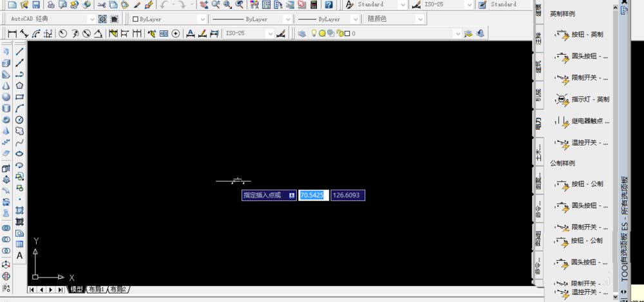Screen dimensions: 644x302
Task: Click the Layer Previous icon
Action: point(480,33)
